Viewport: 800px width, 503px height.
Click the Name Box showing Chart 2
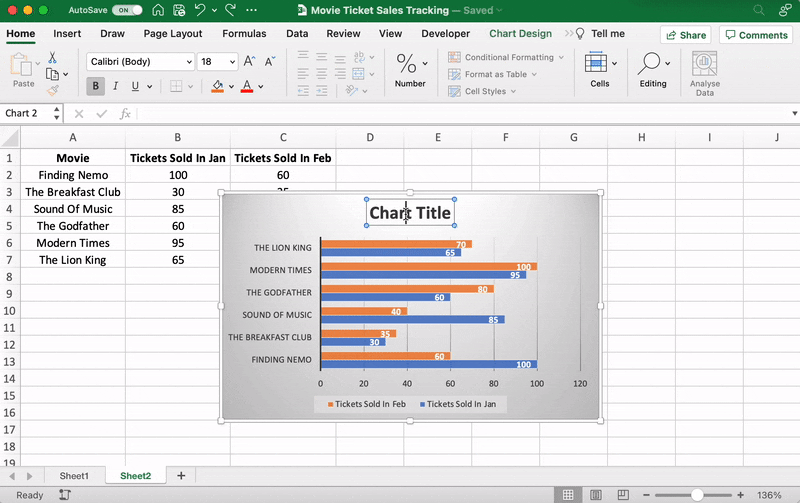pos(27,113)
